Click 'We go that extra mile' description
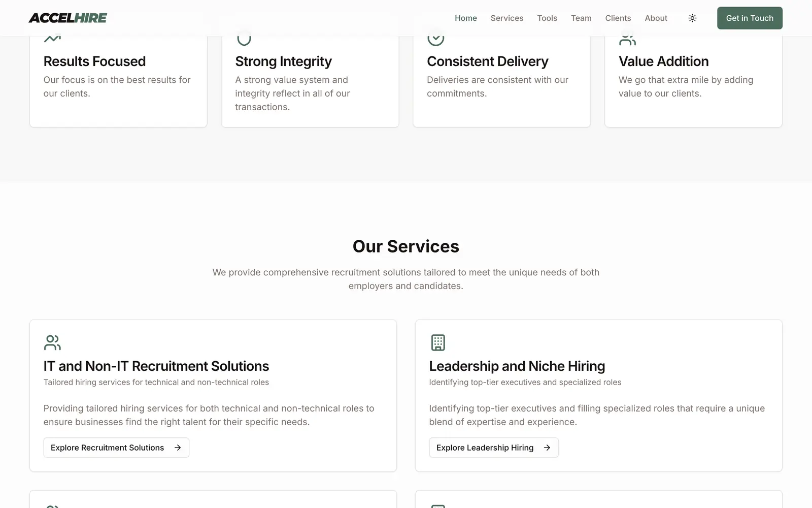 coord(686,86)
